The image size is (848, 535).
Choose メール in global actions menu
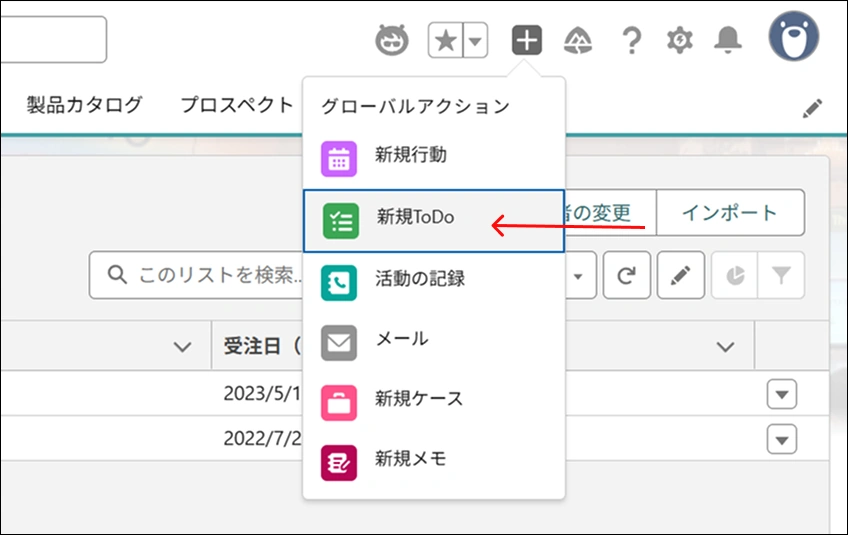tap(401, 340)
